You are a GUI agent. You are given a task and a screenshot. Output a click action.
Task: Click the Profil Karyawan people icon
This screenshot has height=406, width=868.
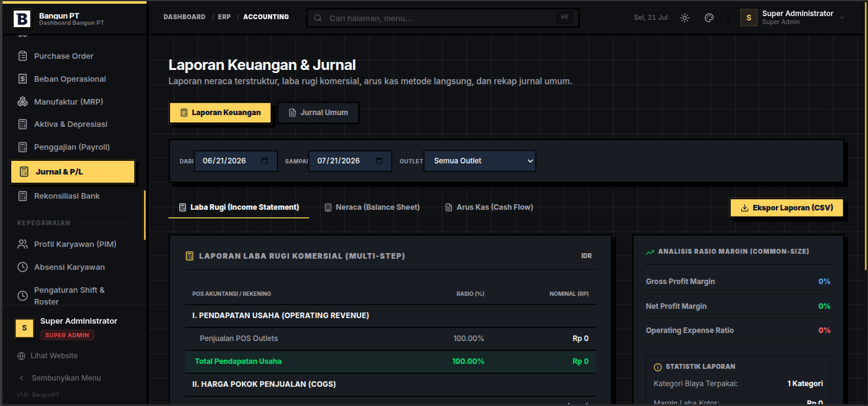tap(22, 244)
